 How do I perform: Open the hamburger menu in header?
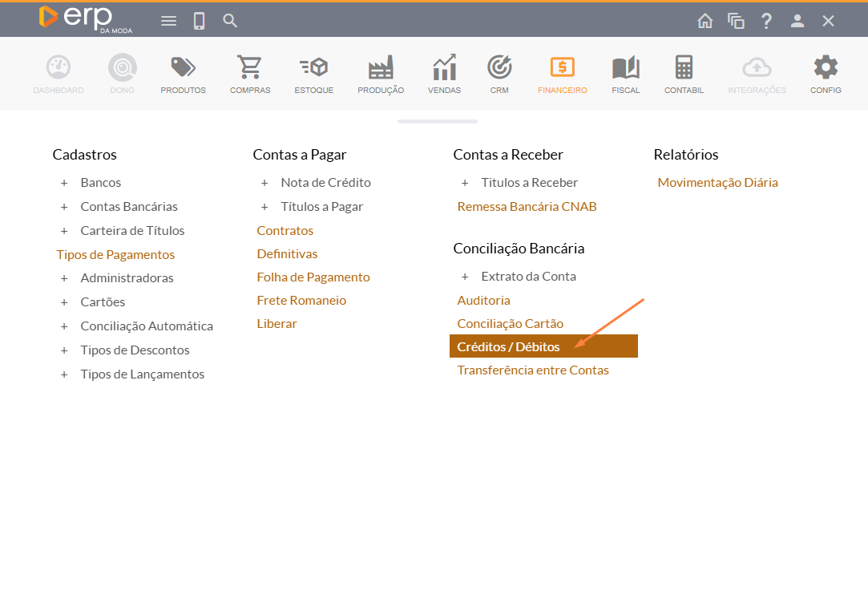(168, 21)
